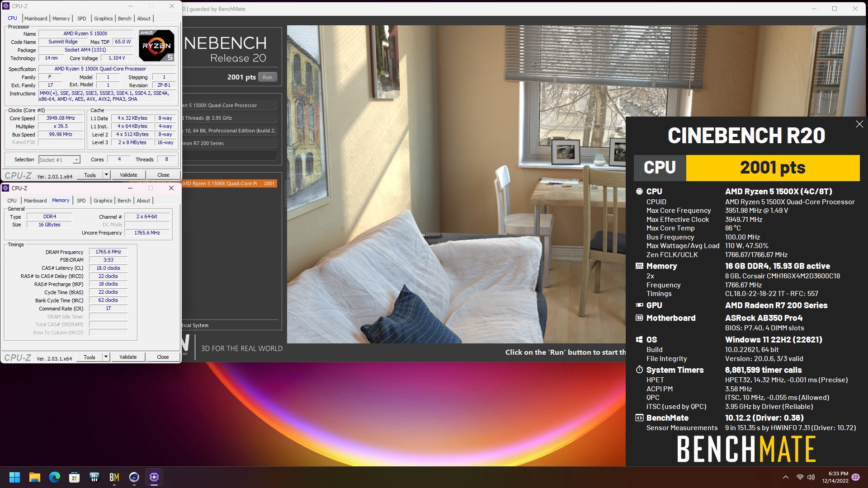
Task: Click the CAS# Latency value 18.0 clocks
Action: pos(108,268)
